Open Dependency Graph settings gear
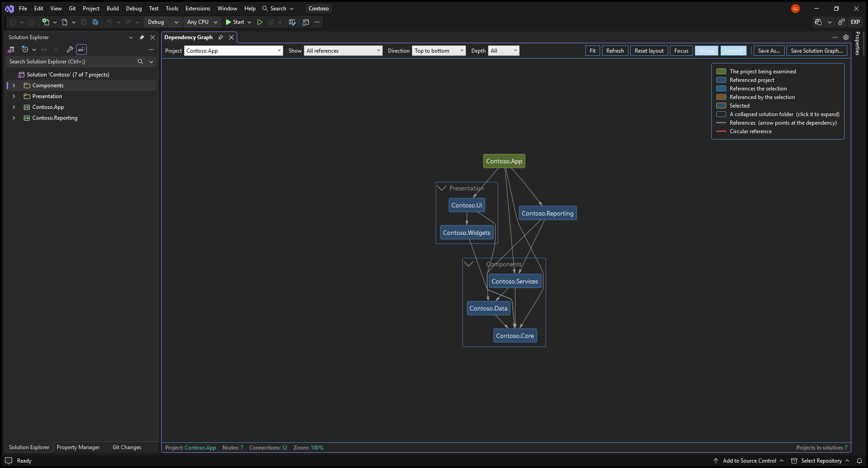 click(x=846, y=37)
